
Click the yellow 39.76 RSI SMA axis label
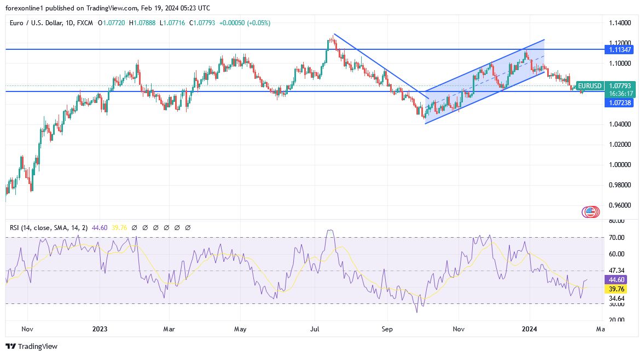point(616,289)
